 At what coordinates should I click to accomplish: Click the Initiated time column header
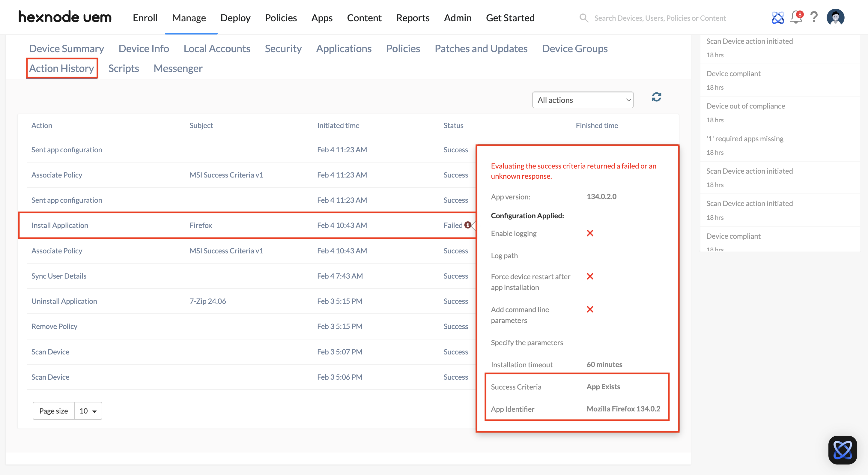point(338,125)
